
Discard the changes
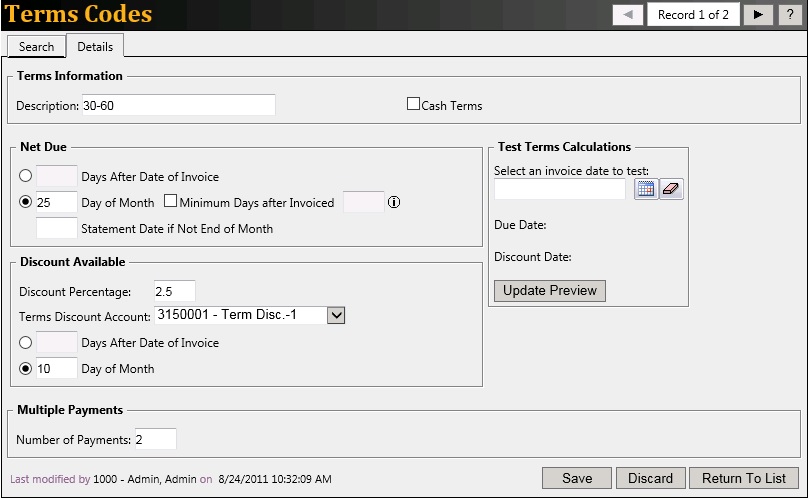pyautogui.click(x=650, y=478)
